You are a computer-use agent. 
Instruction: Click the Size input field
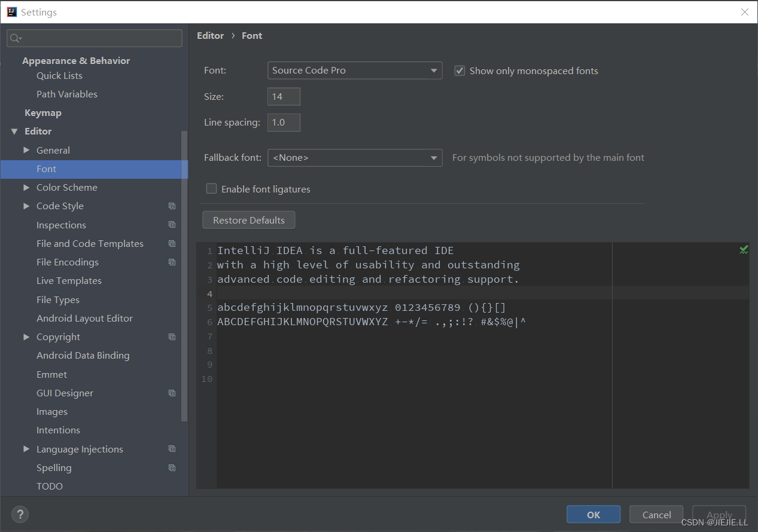tap(284, 96)
